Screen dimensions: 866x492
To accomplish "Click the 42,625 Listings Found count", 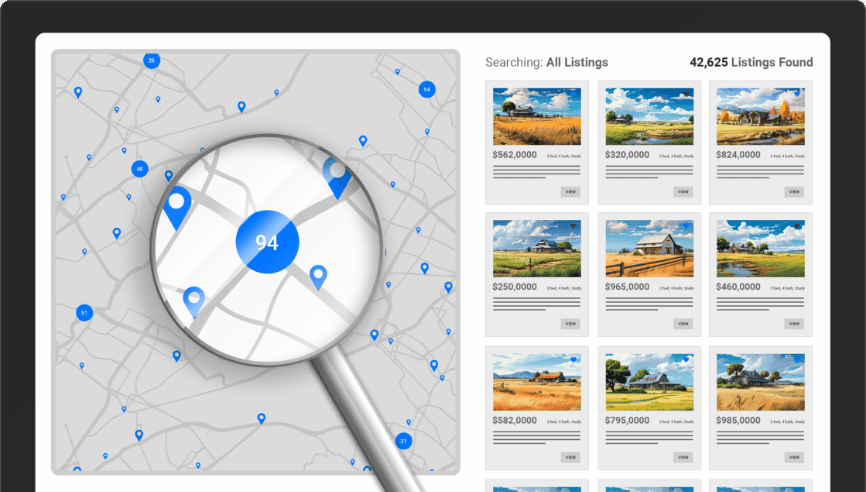I will pyautogui.click(x=751, y=62).
